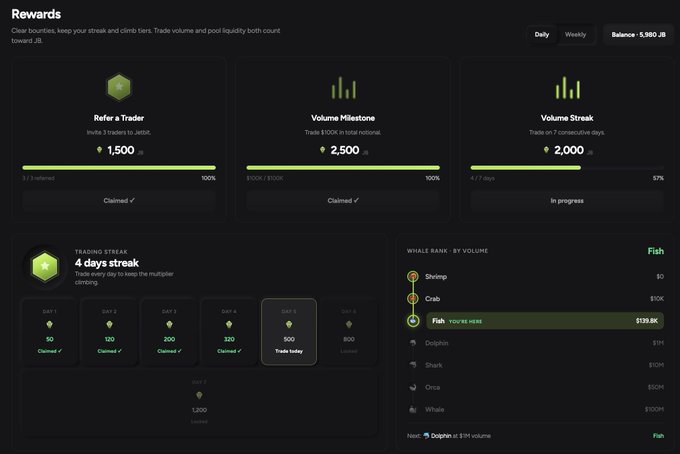The width and height of the screenshot is (680, 454).
Task: Click the Fish rank icon
Action: (413, 321)
